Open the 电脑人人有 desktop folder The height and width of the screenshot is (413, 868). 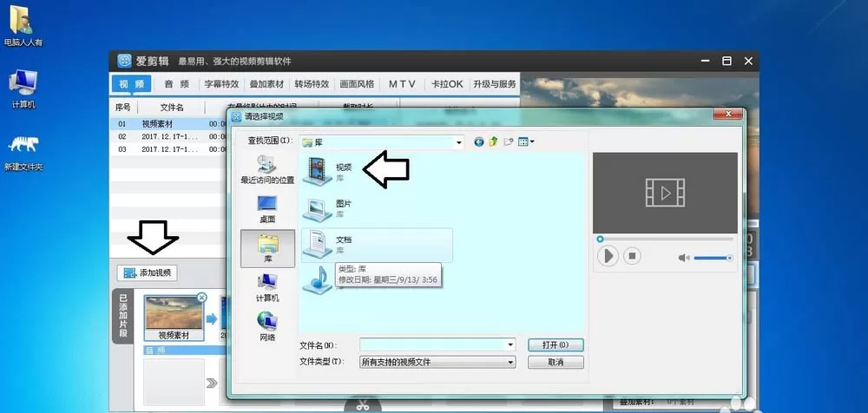(x=23, y=27)
